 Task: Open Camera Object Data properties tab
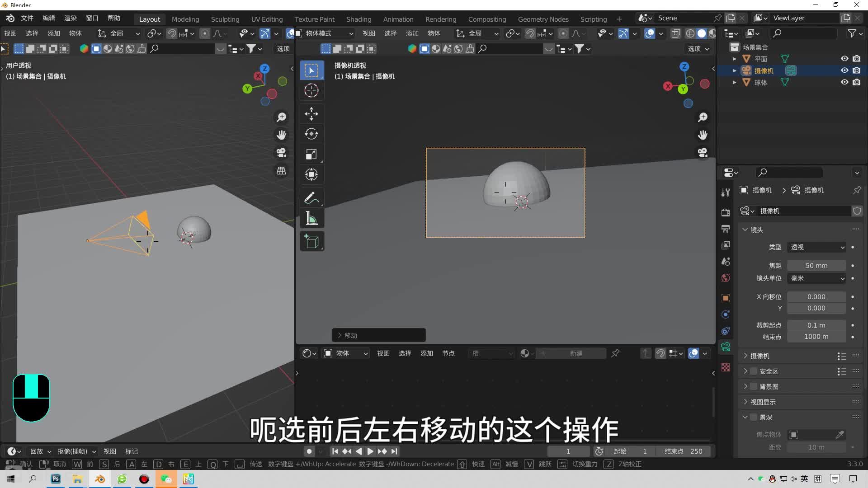point(726,347)
